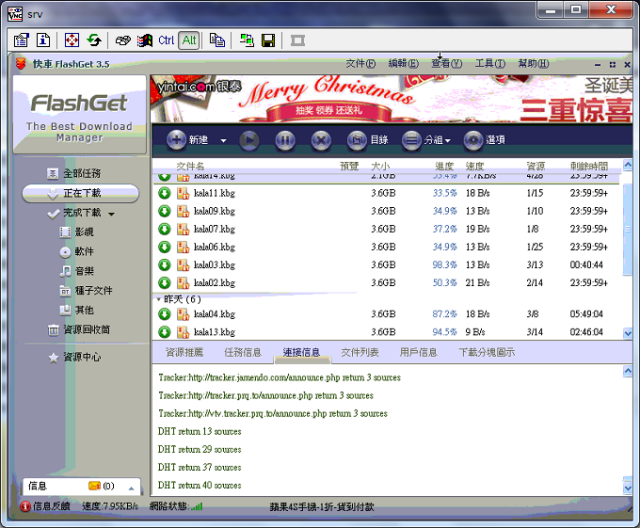Switch to the 任務信息 tab
The image size is (640, 528).
pyautogui.click(x=243, y=352)
